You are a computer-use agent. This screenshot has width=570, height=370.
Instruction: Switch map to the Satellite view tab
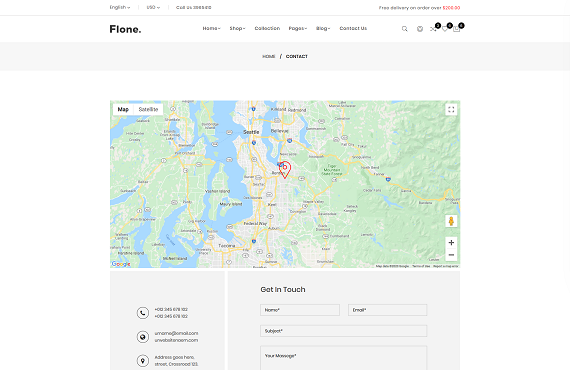pos(148,109)
